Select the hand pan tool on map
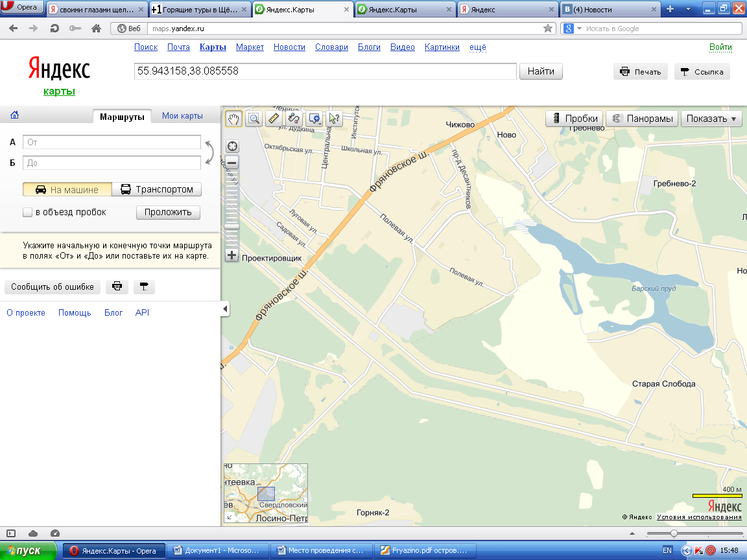The width and height of the screenshot is (747, 560). tap(233, 119)
